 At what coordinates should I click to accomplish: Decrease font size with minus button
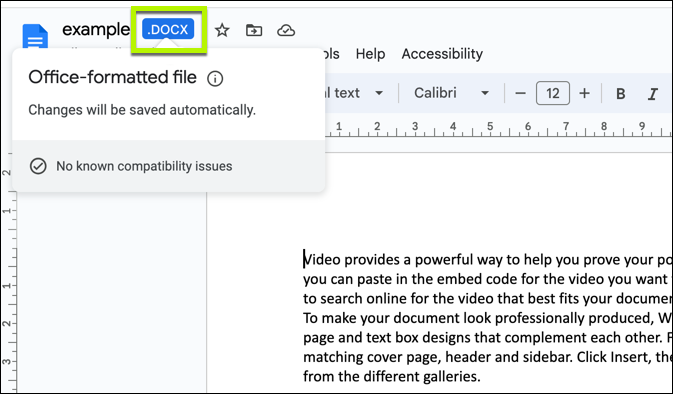[x=520, y=93]
